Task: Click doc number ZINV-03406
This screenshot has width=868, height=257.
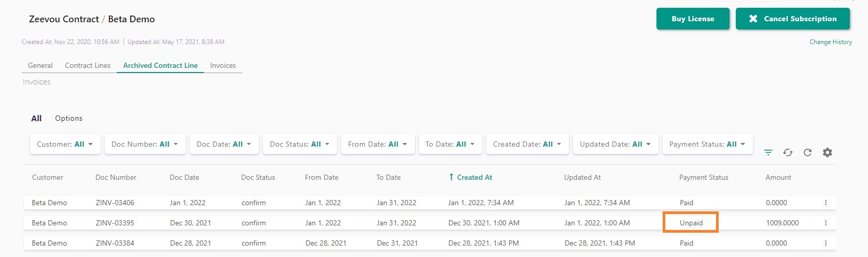Action: pyautogui.click(x=115, y=203)
